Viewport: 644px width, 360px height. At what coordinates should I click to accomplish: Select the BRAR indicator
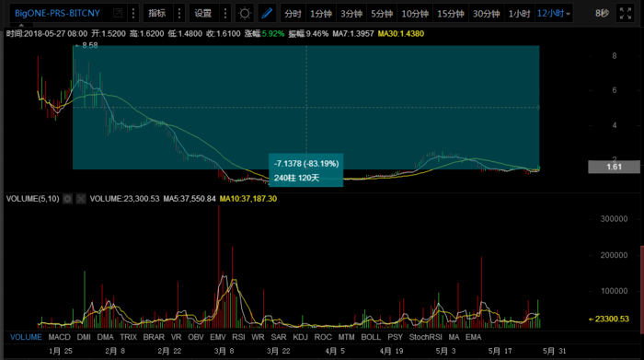(154, 337)
